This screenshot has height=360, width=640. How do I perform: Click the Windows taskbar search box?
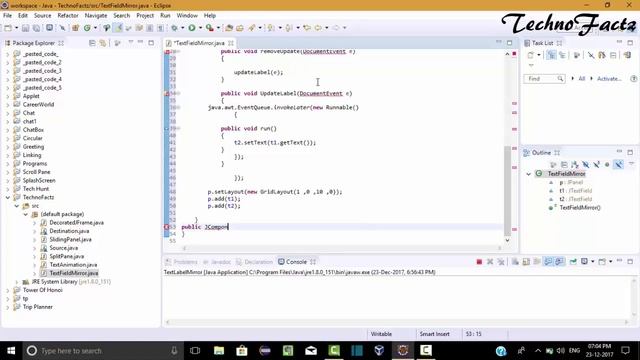[102, 351]
